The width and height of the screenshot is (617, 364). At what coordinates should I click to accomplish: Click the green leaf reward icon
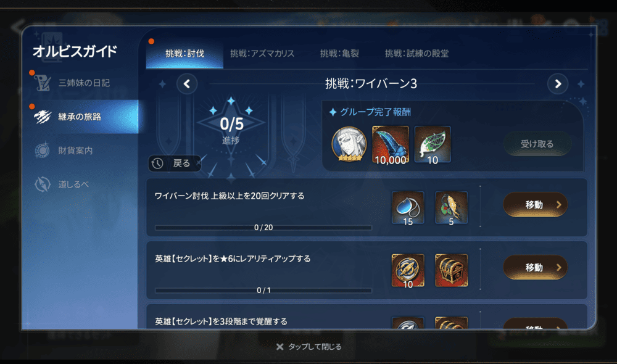coord(433,145)
